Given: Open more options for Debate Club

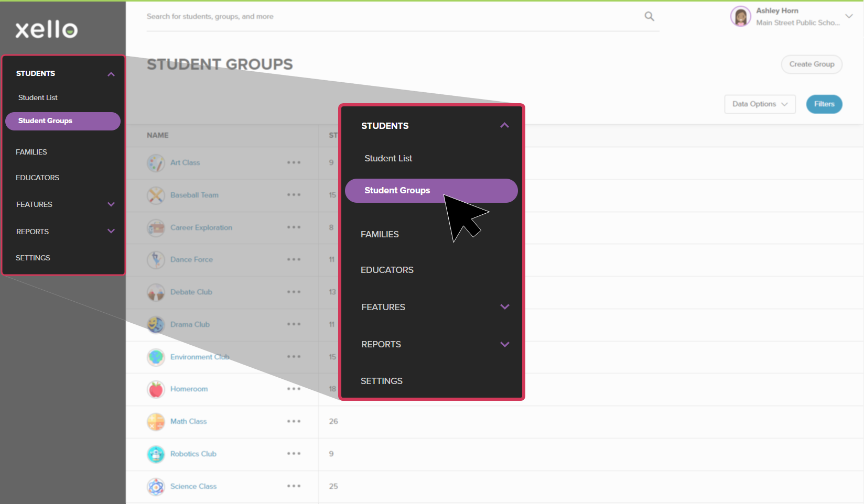Looking at the screenshot, I should 294,292.
